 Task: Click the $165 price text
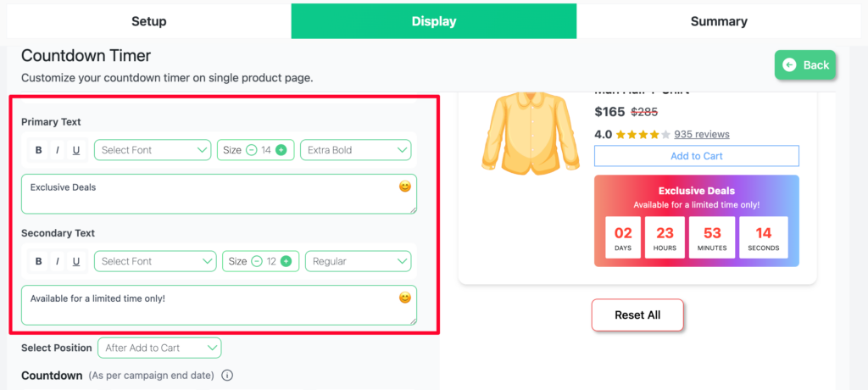point(610,112)
